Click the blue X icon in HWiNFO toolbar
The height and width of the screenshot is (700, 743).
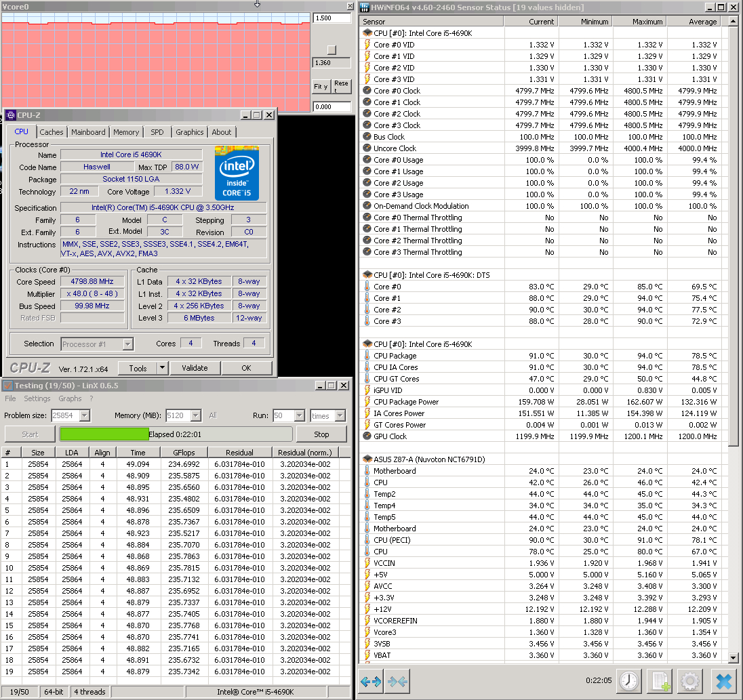click(x=723, y=682)
